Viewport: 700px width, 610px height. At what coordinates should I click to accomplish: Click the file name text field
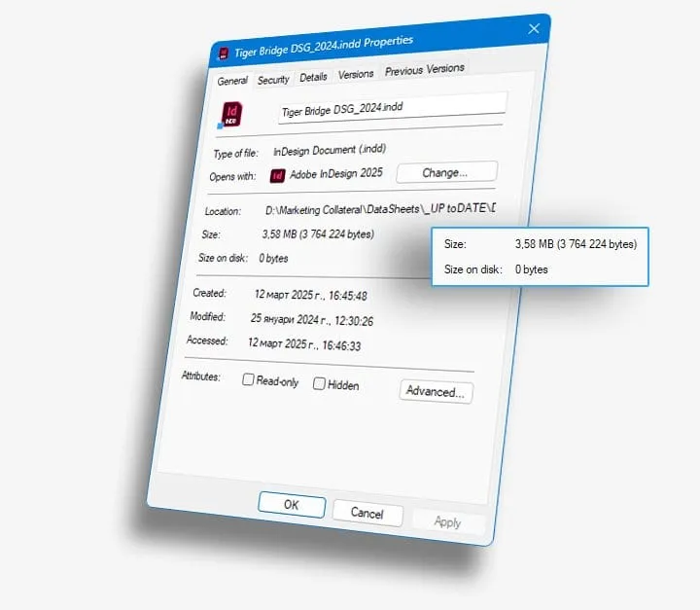pos(392,108)
